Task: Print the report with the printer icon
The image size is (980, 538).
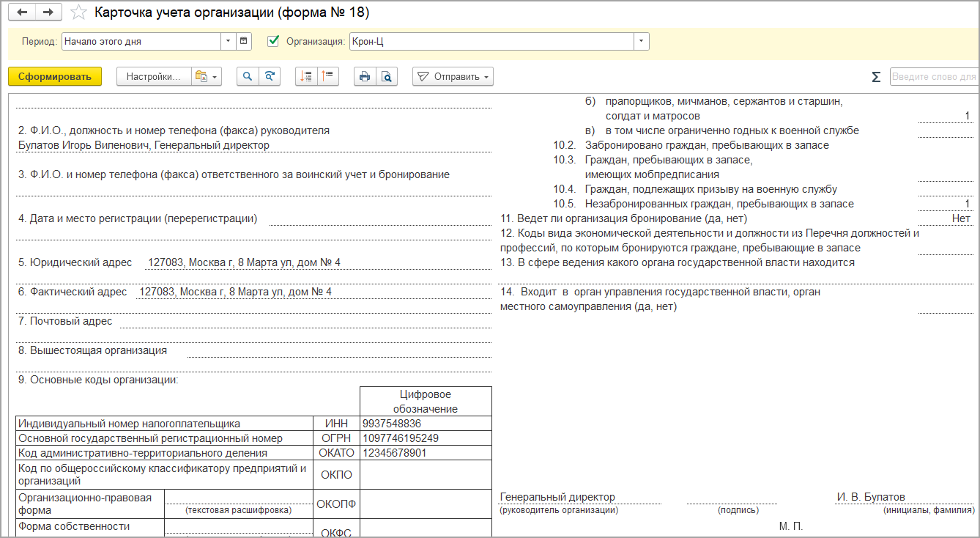Action: tap(365, 77)
